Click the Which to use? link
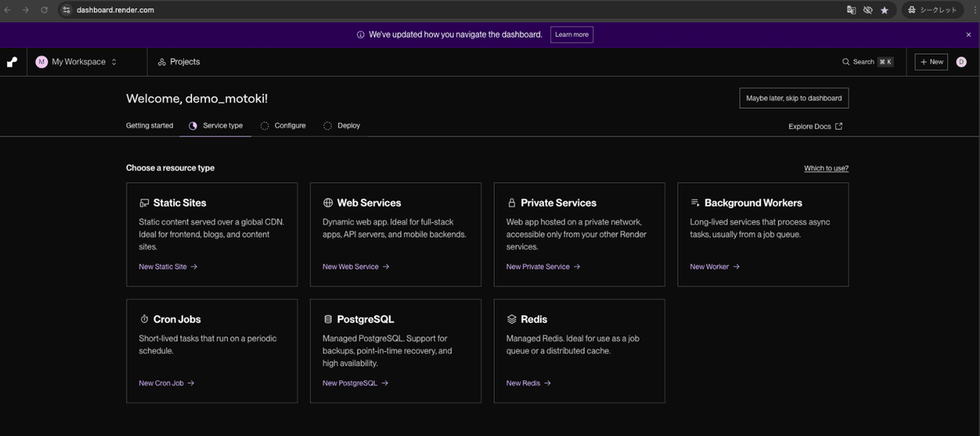The width and height of the screenshot is (980, 436). [x=826, y=168]
